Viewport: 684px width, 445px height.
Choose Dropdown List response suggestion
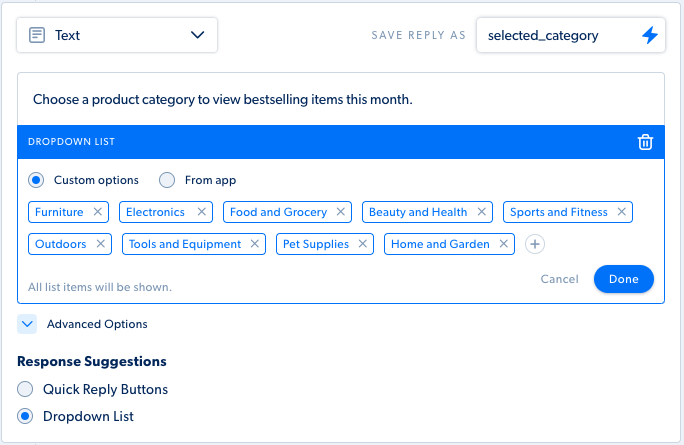click(25, 416)
